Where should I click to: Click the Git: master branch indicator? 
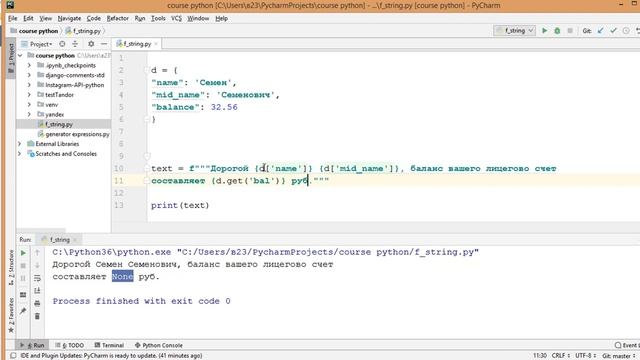point(618,356)
